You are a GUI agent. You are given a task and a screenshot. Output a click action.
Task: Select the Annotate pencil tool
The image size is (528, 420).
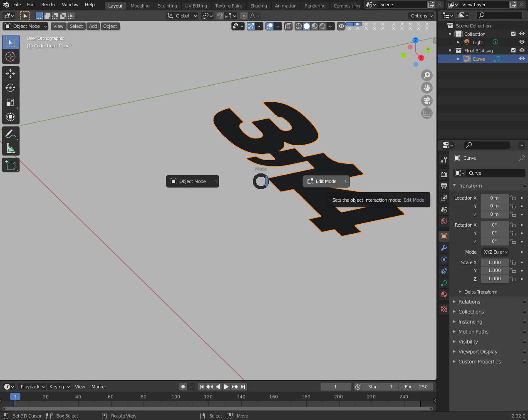pyautogui.click(x=10, y=134)
